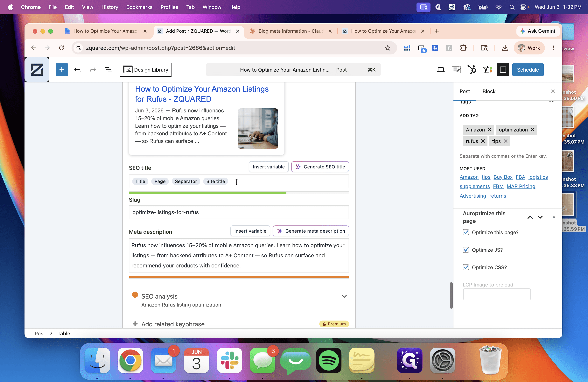Image resolution: width=588 pixels, height=382 pixels.
Task: Click the ZQUARED site logo icon
Action: tap(37, 70)
